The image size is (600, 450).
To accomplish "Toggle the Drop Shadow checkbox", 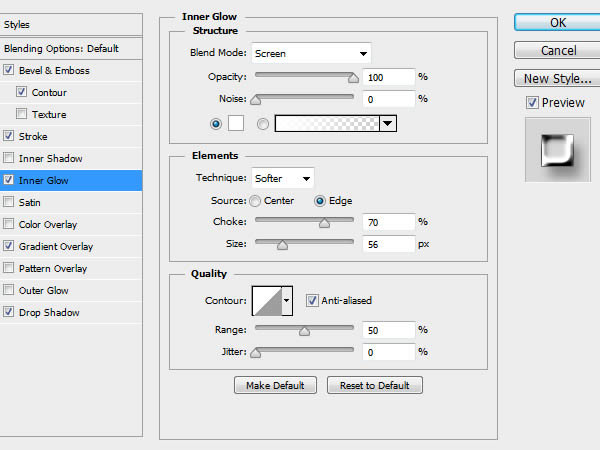I will pos(8,312).
